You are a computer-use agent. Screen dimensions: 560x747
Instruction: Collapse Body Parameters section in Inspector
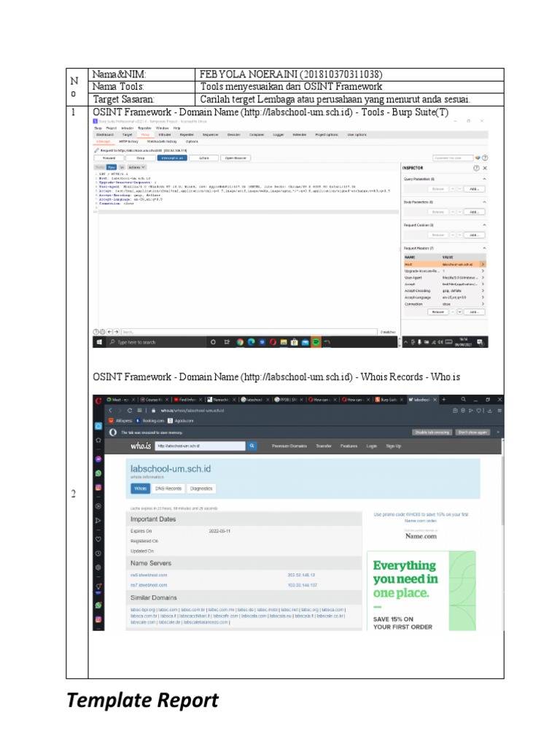click(x=484, y=202)
